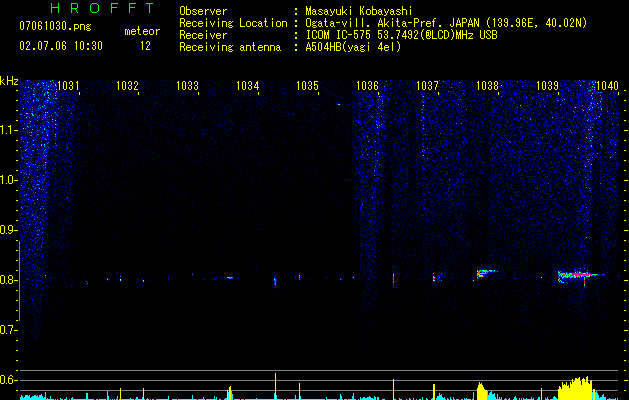Click the meteor count 12
The image size is (629, 400).
pyautogui.click(x=145, y=46)
